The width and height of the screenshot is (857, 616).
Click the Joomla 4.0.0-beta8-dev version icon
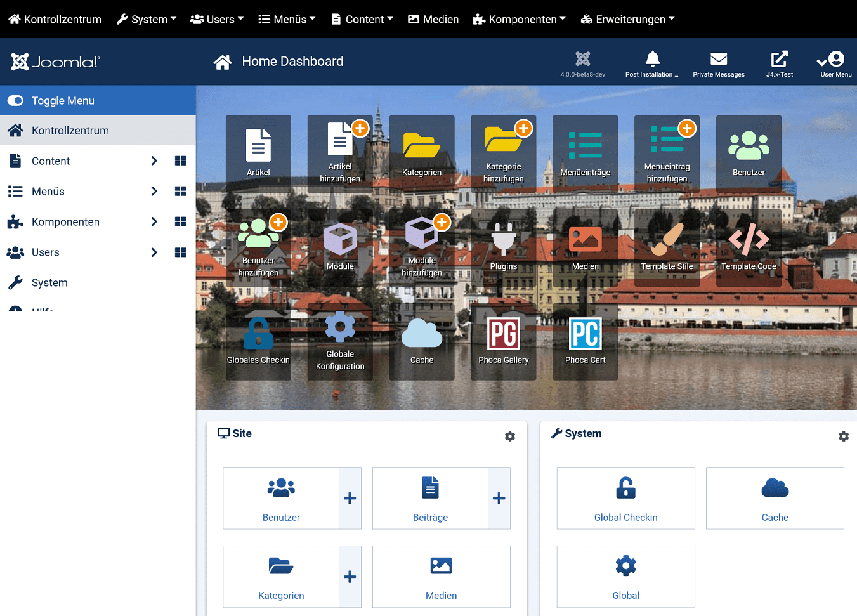click(x=583, y=63)
